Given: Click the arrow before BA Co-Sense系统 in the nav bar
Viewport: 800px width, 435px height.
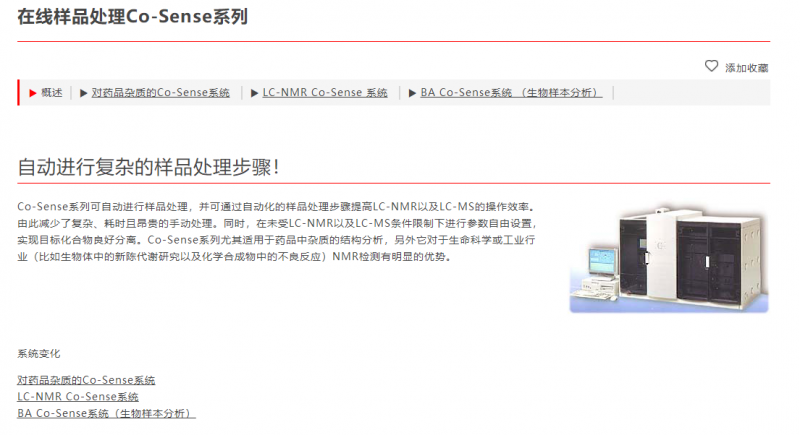Looking at the screenshot, I should [412, 93].
